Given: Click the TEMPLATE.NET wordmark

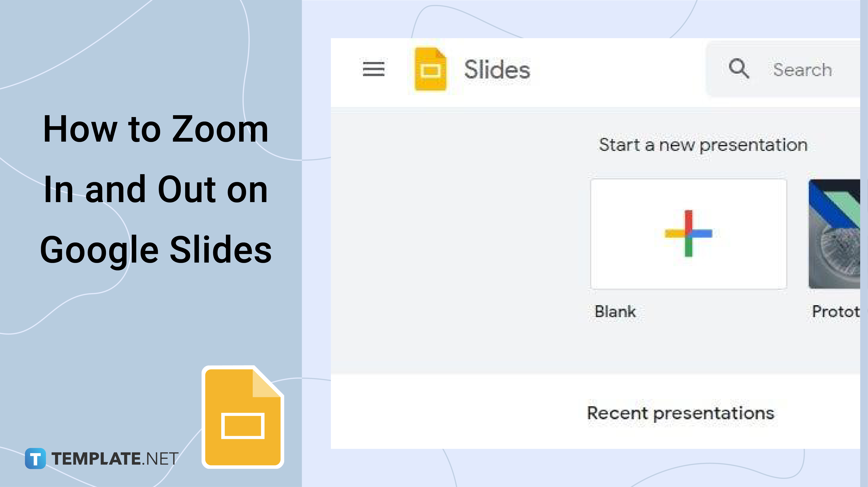Looking at the screenshot, I should pyautogui.click(x=115, y=459).
